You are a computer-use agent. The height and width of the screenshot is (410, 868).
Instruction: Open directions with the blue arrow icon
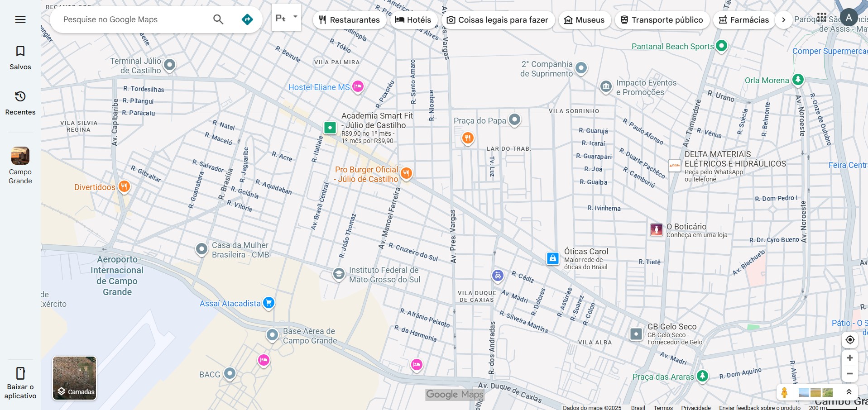click(x=247, y=19)
